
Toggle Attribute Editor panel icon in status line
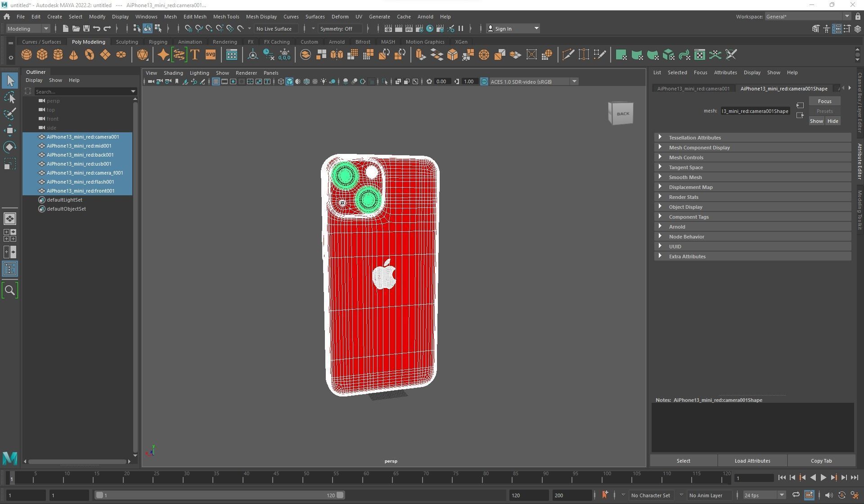pyautogui.click(x=837, y=28)
